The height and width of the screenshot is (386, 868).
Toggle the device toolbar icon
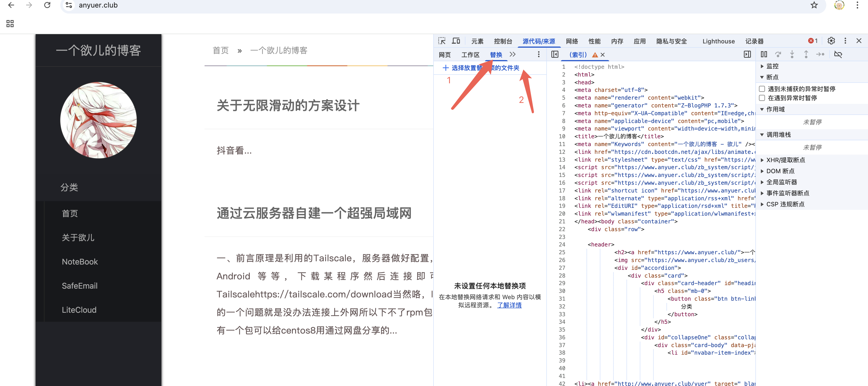(456, 41)
